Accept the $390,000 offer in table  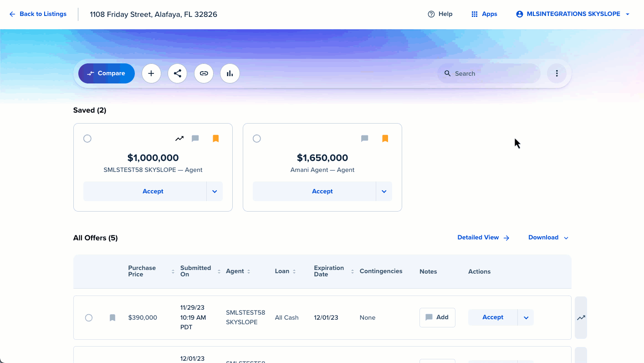493,317
